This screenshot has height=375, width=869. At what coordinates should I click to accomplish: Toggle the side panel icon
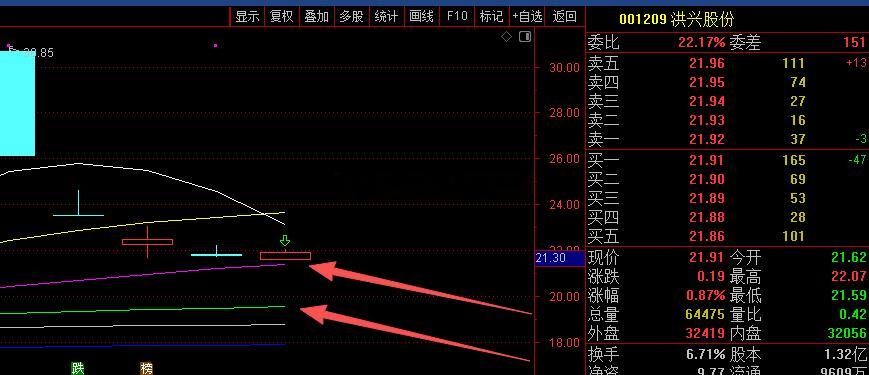tap(525, 37)
